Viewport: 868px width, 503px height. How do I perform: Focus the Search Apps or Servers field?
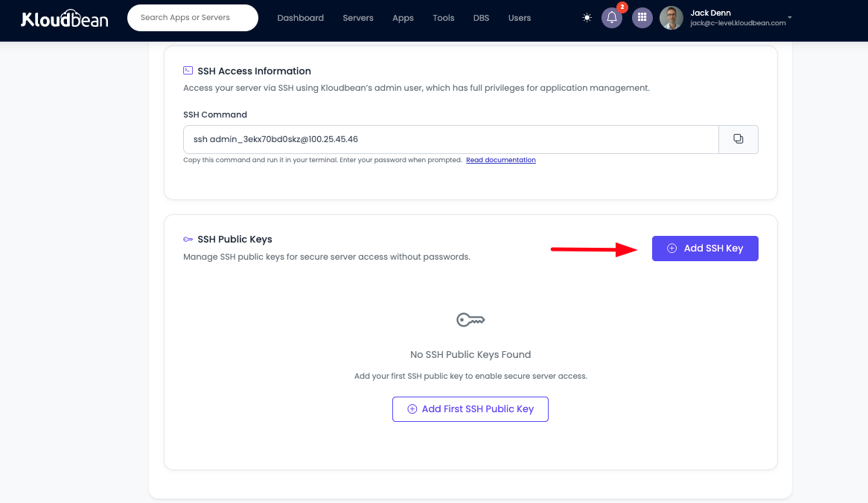click(x=193, y=18)
